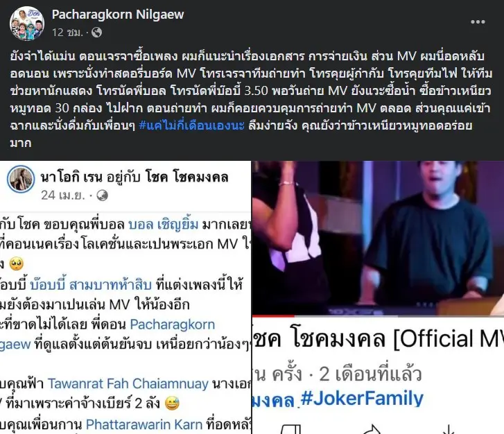This screenshot has width=504, height=434.
Task: Open tagged profile บอล เชิญยิ้ม
Action: coord(164,225)
